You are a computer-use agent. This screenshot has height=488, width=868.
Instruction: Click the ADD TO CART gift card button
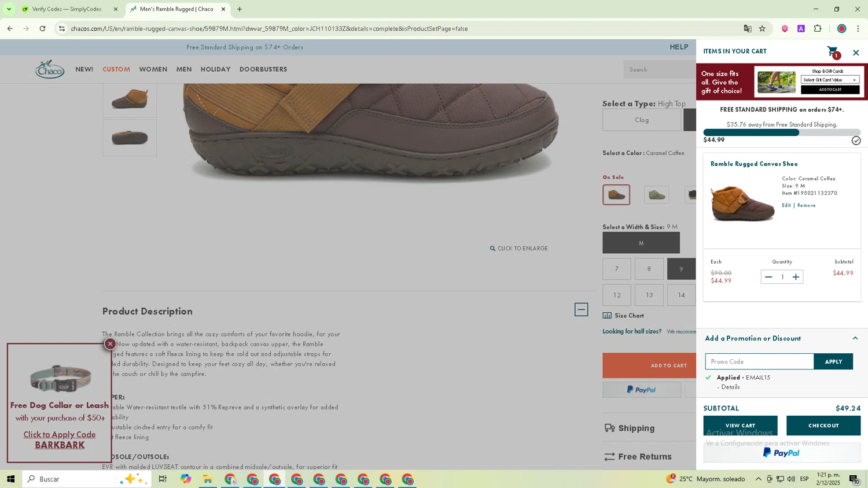(x=830, y=90)
